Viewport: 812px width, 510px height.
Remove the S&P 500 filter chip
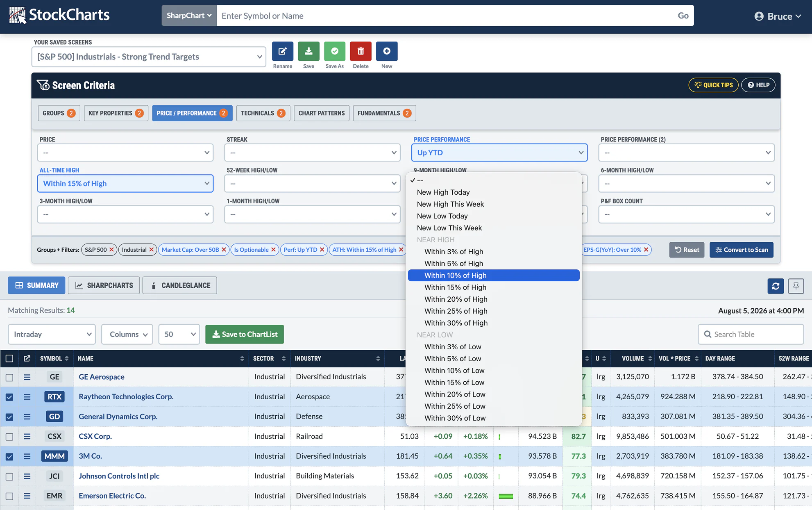pyautogui.click(x=111, y=250)
